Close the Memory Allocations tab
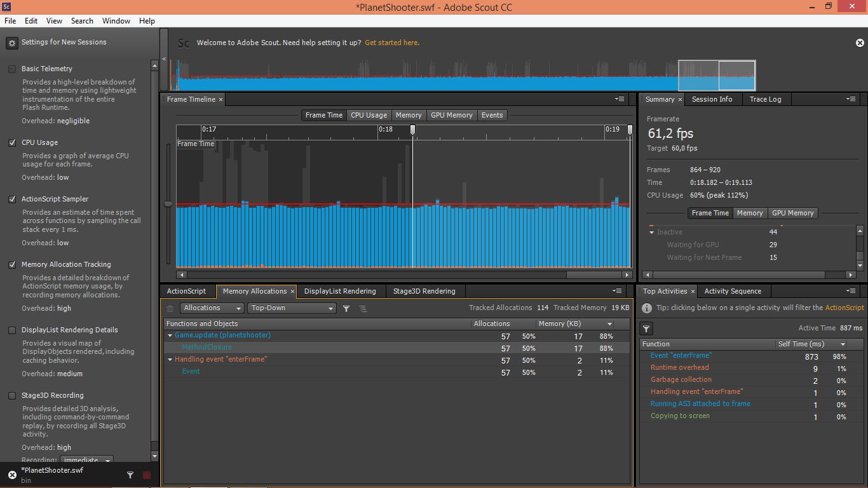The image size is (868, 488). (293, 291)
